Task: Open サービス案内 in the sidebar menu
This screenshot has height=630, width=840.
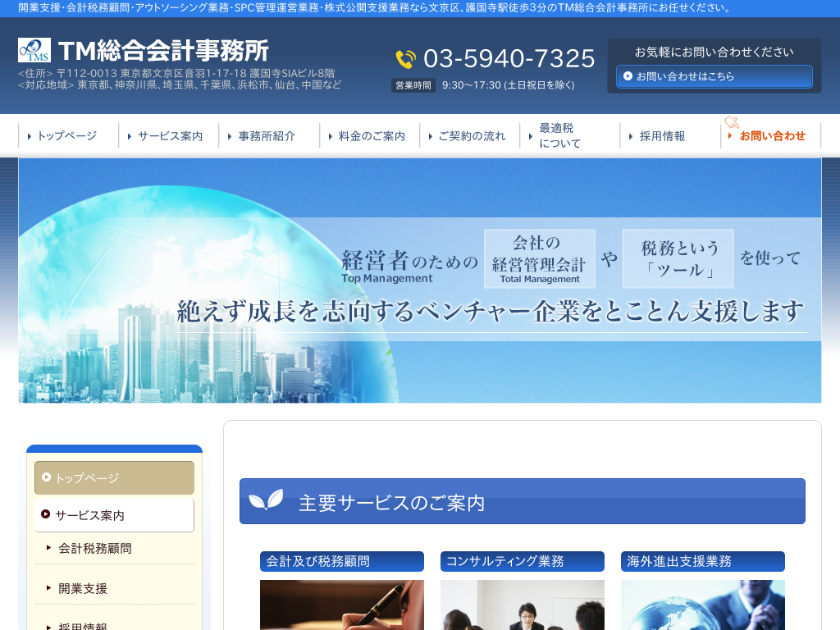Action: pos(114,515)
